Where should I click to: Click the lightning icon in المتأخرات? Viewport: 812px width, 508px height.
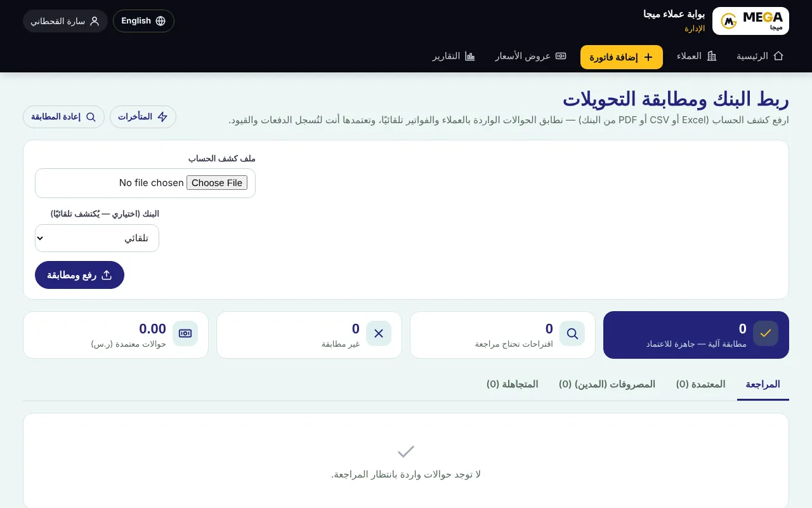click(x=162, y=117)
